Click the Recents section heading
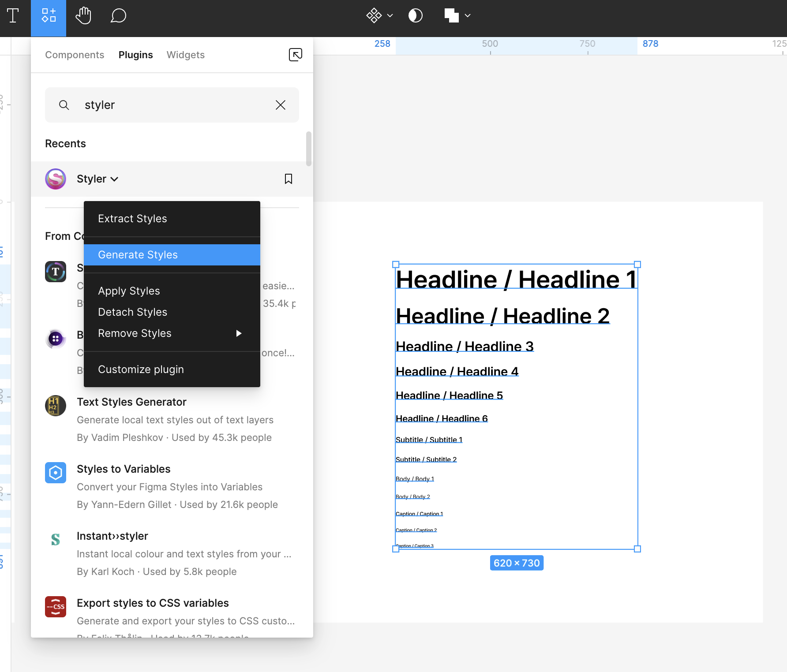Viewport: 787px width, 672px height. coord(65,144)
